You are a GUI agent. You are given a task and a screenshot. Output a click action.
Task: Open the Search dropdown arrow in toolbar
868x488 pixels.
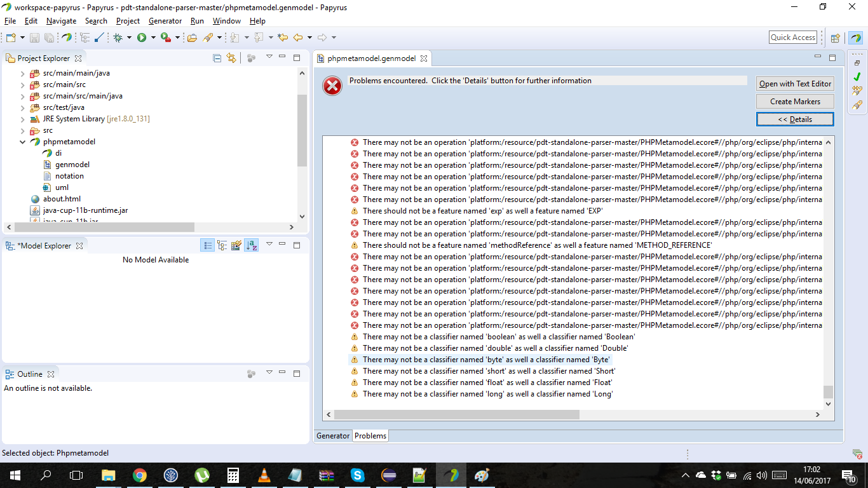(x=219, y=37)
